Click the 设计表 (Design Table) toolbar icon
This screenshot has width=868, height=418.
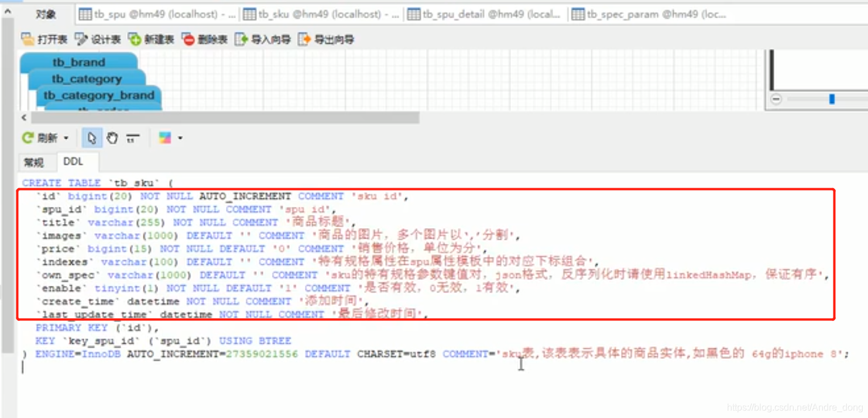click(x=81, y=39)
